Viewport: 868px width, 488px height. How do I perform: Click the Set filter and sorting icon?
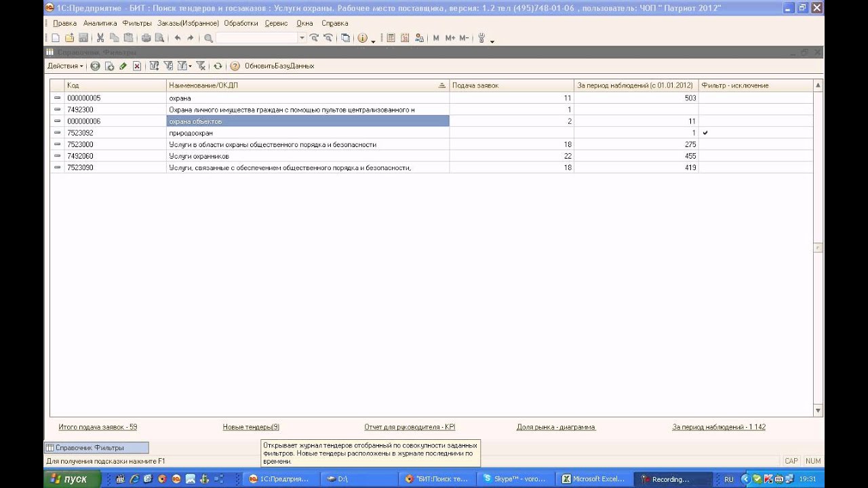[154, 66]
